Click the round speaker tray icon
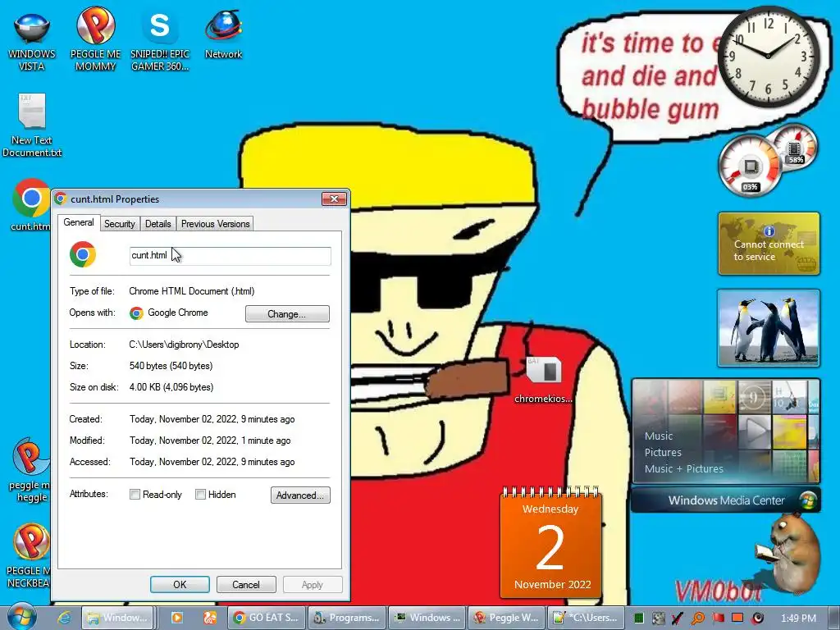Image resolution: width=840 pixels, height=630 pixels. tap(757, 619)
